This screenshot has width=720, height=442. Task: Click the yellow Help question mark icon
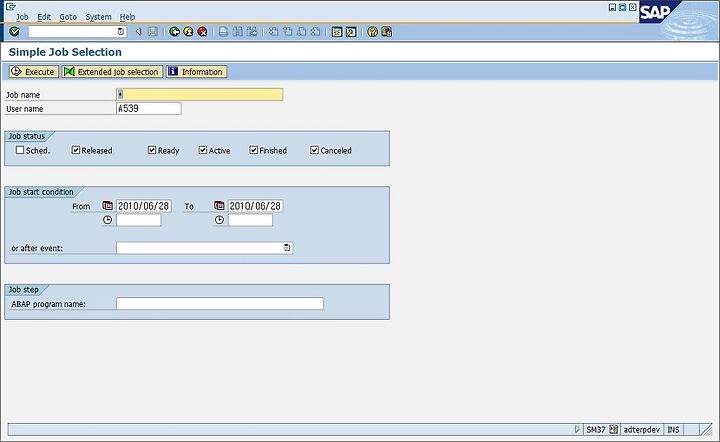pyautogui.click(x=372, y=32)
